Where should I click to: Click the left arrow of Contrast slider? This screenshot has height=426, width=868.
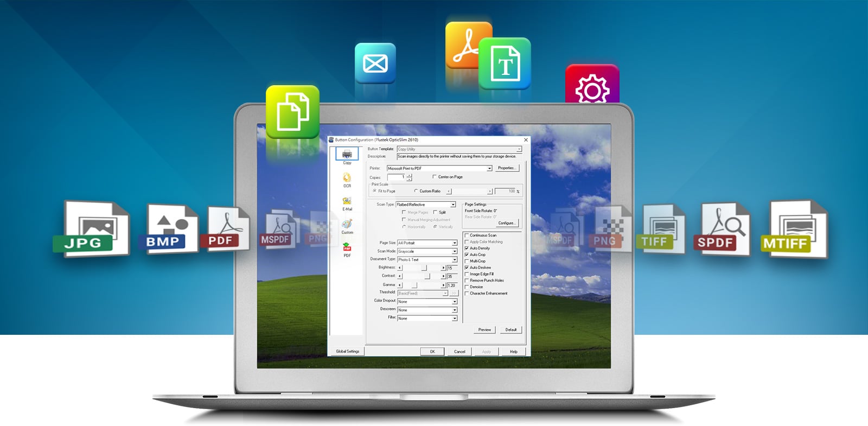click(400, 276)
